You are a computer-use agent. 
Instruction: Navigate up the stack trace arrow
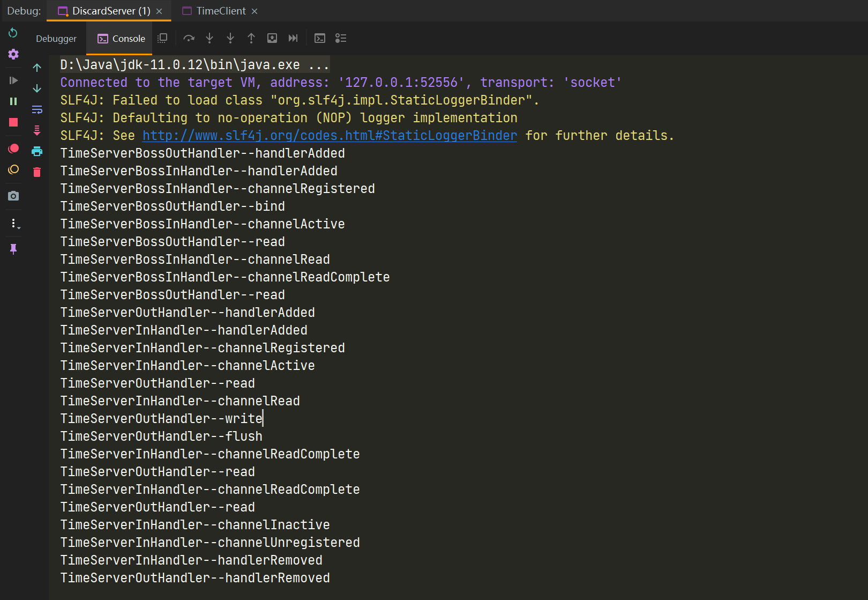tap(37, 68)
